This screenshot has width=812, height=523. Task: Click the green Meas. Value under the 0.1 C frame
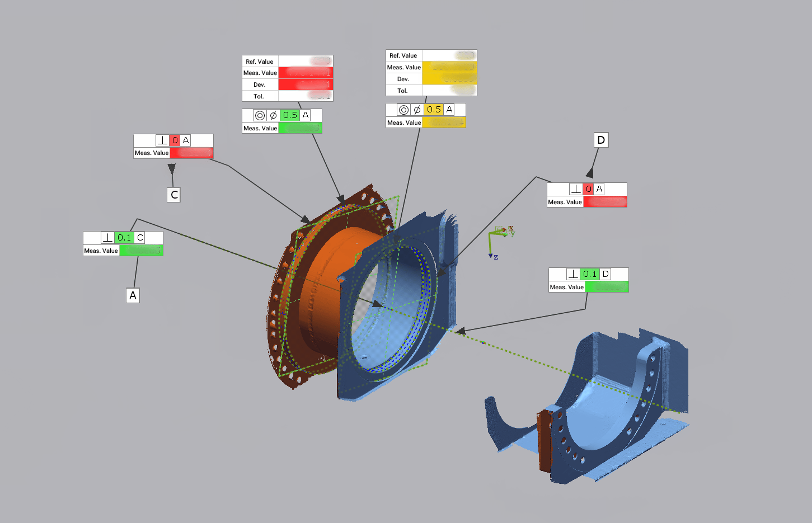click(141, 251)
